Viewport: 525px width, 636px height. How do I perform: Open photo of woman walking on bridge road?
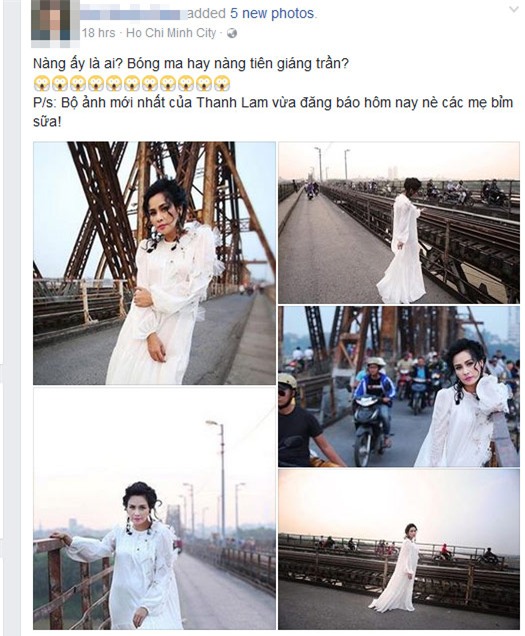(399, 222)
